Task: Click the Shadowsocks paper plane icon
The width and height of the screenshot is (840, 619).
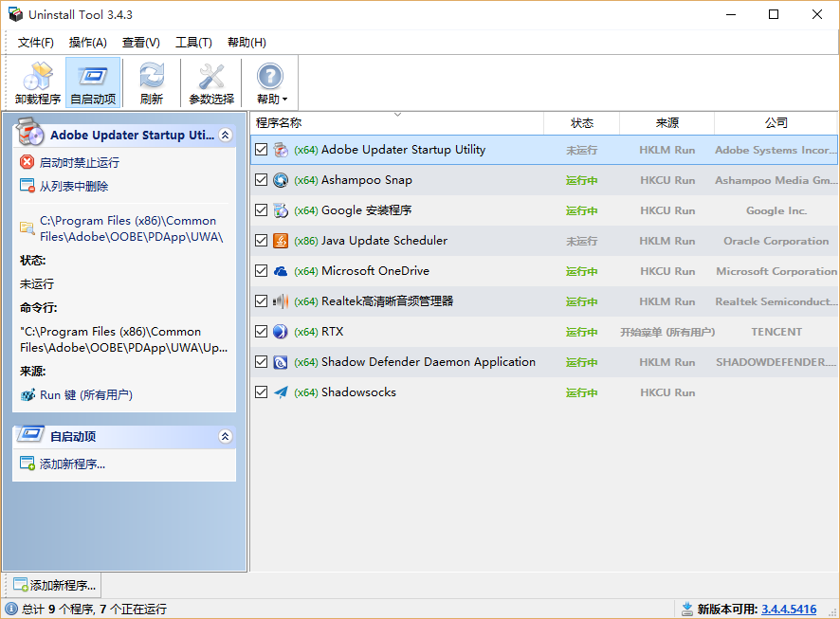Action: pos(281,391)
